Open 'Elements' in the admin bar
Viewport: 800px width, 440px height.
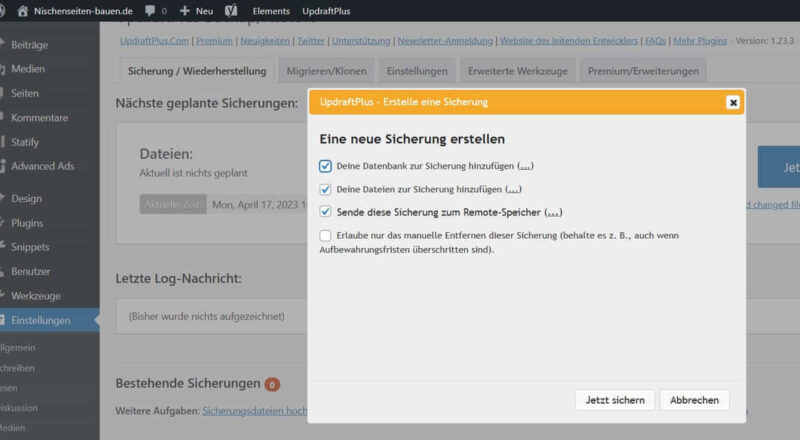pos(271,11)
